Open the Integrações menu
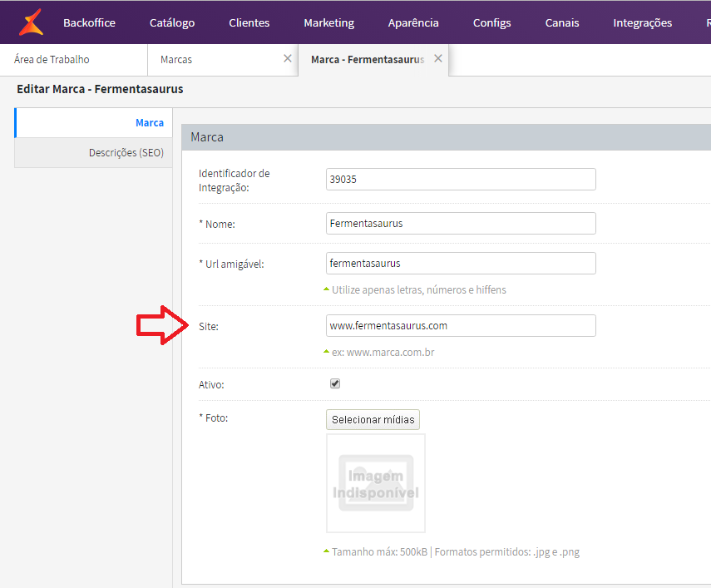Image resolution: width=711 pixels, height=588 pixels. click(643, 22)
